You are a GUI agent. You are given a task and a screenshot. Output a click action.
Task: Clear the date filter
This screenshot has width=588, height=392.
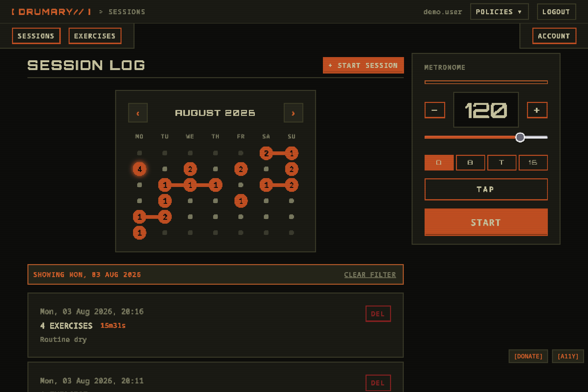370,274
